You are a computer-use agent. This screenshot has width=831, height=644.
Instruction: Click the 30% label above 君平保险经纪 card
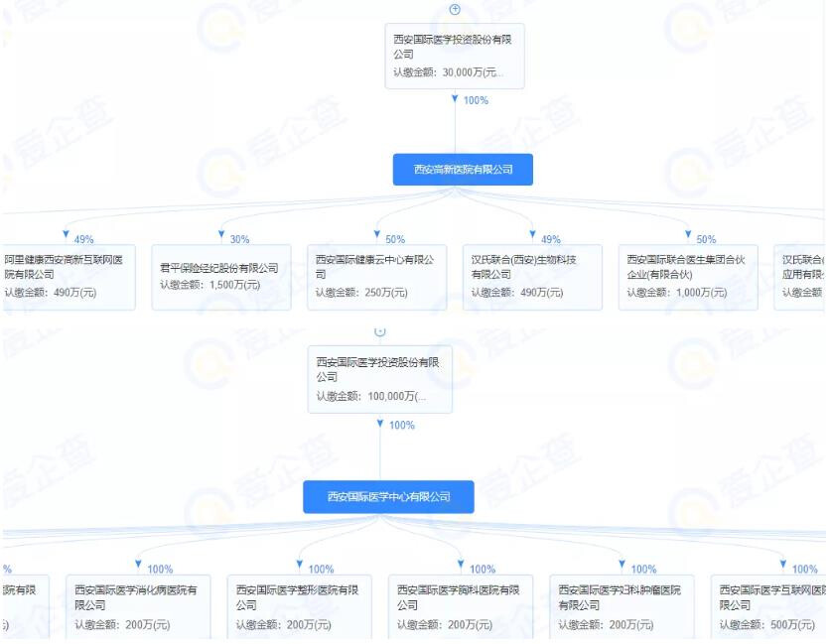coord(239,239)
